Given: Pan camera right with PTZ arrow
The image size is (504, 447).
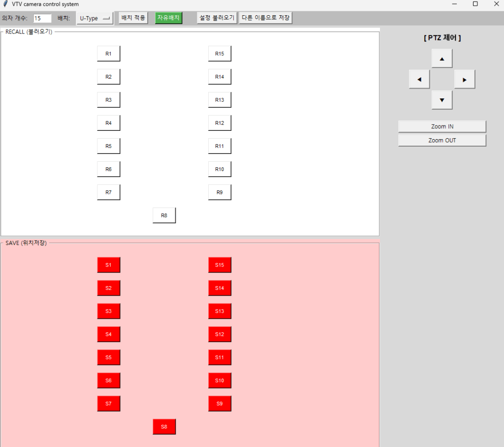Looking at the screenshot, I should point(464,79).
